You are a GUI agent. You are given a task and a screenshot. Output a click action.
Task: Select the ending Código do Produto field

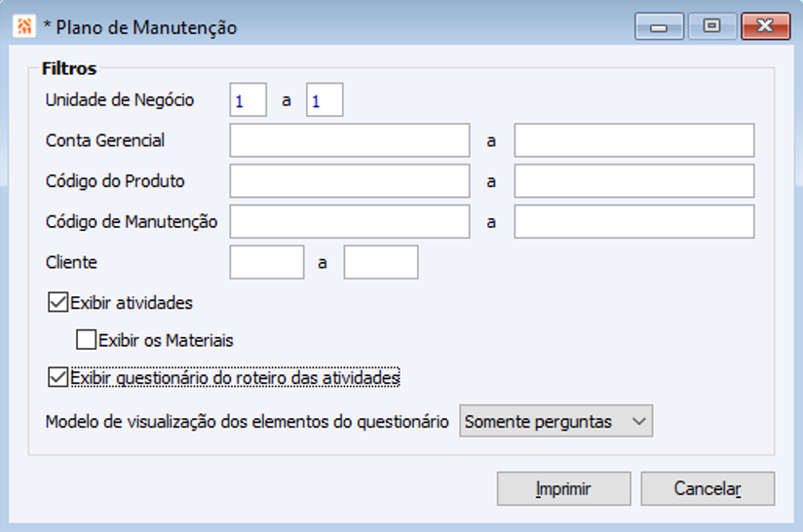(x=634, y=181)
